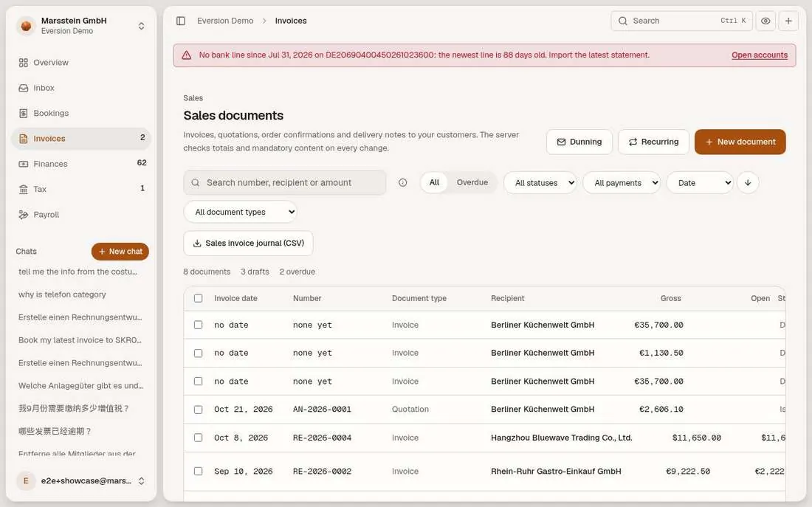Start a New chat
This screenshot has width=812, height=507.
click(120, 251)
